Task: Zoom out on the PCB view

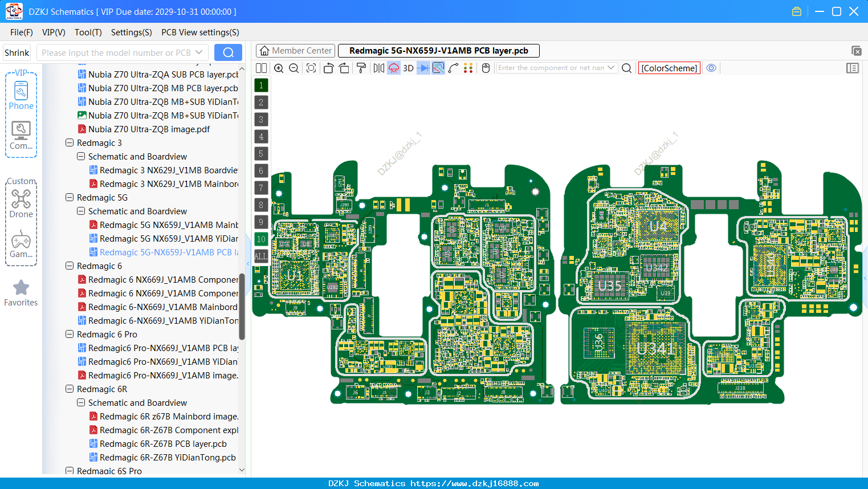Action: click(294, 68)
